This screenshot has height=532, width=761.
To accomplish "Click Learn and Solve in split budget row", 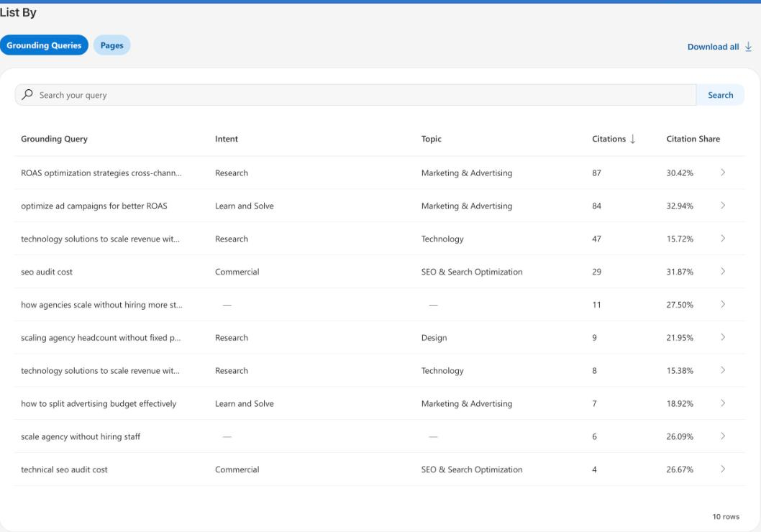I will pyautogui.click(x=244, y=403).
